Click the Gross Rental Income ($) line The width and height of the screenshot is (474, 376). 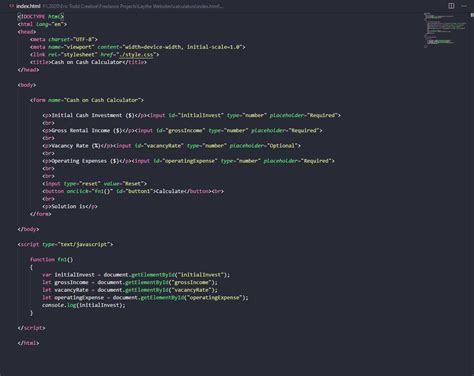[182, 130]
